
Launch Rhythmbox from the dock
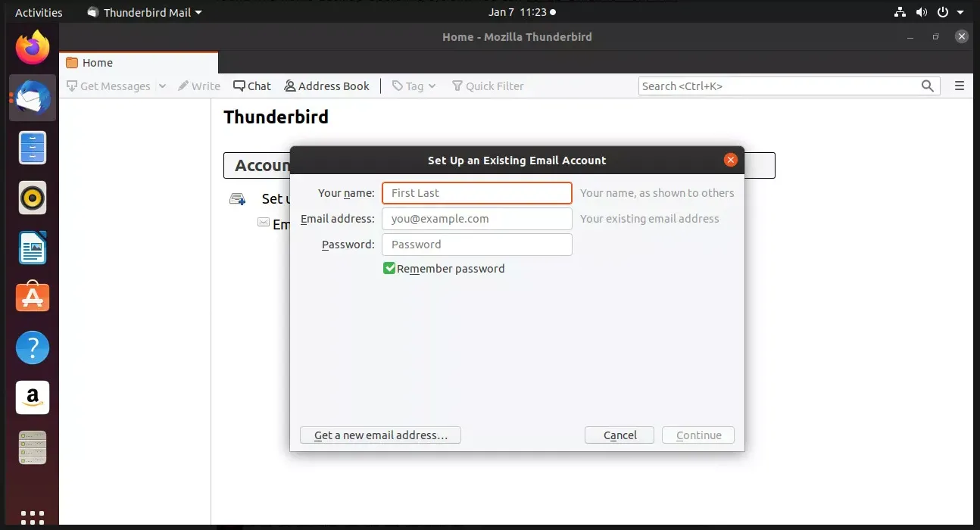pos(33,198)
